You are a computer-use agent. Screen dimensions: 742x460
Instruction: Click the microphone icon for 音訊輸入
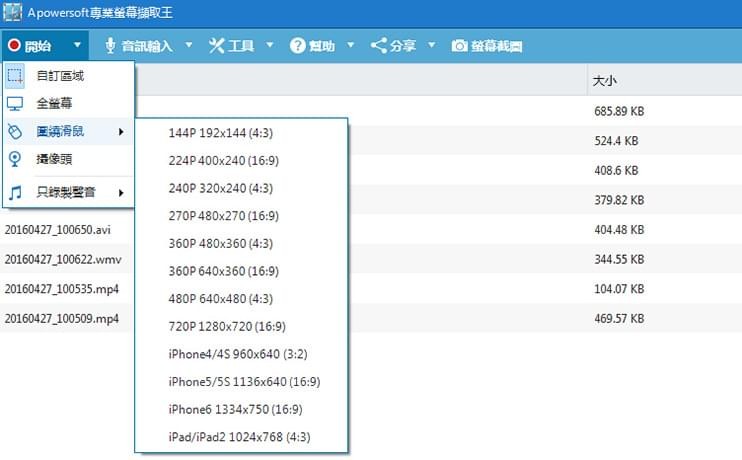pyautogui.click(x=110, y=45)
